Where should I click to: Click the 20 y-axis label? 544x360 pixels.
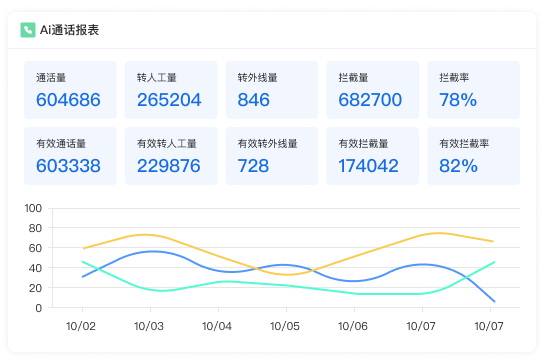point(35,288)
